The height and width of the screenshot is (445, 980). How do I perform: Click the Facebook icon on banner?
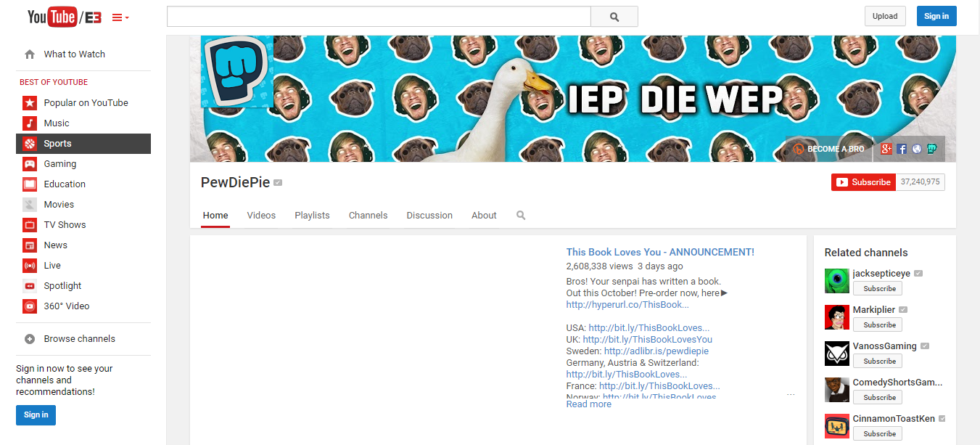[902, 149]
